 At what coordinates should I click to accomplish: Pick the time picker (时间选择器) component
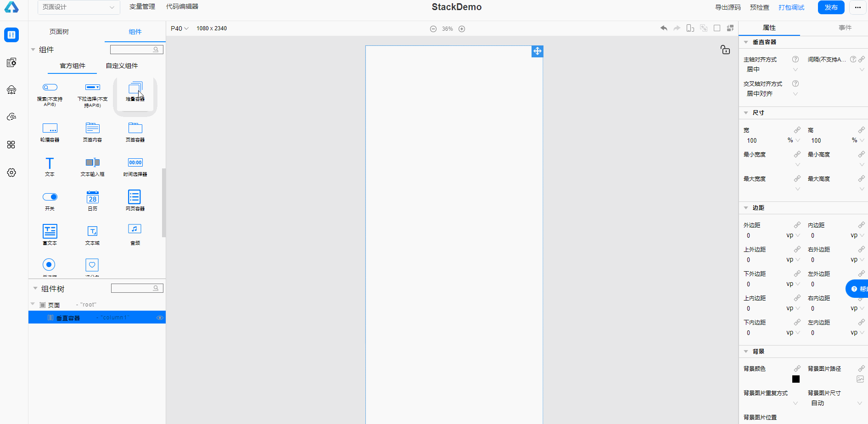click(135, 167)
